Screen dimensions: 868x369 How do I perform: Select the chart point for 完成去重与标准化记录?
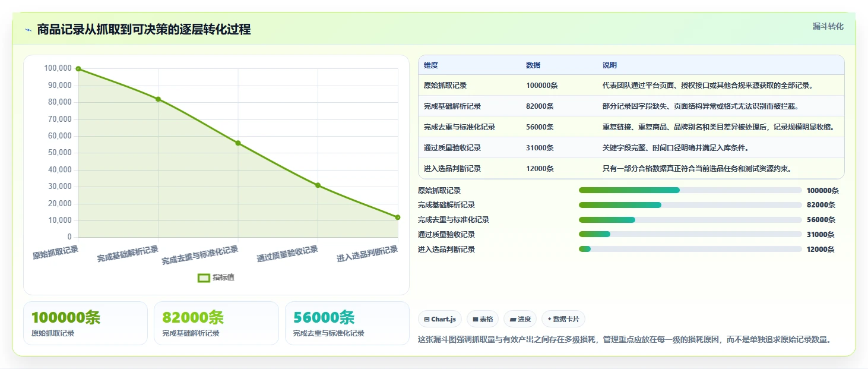(238, 143)
